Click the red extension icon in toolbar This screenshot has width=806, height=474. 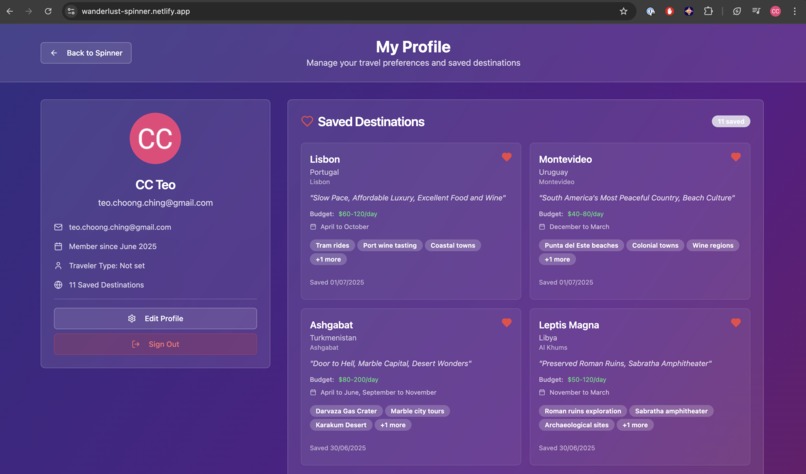coord(669,11)
